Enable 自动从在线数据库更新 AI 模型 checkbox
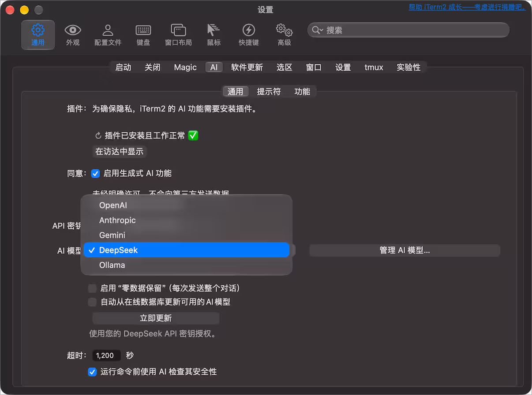Image resolution: width=532 pixels, height=395 pixels. (x=92, y=302)
